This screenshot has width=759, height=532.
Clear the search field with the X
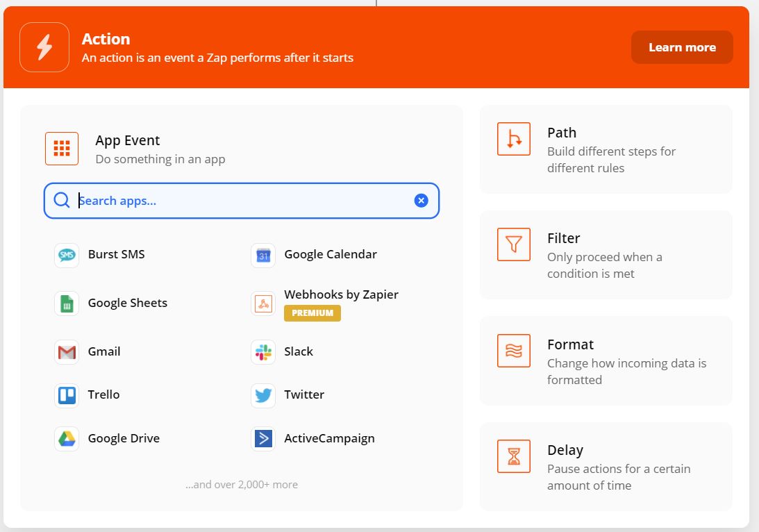point(421,201)
